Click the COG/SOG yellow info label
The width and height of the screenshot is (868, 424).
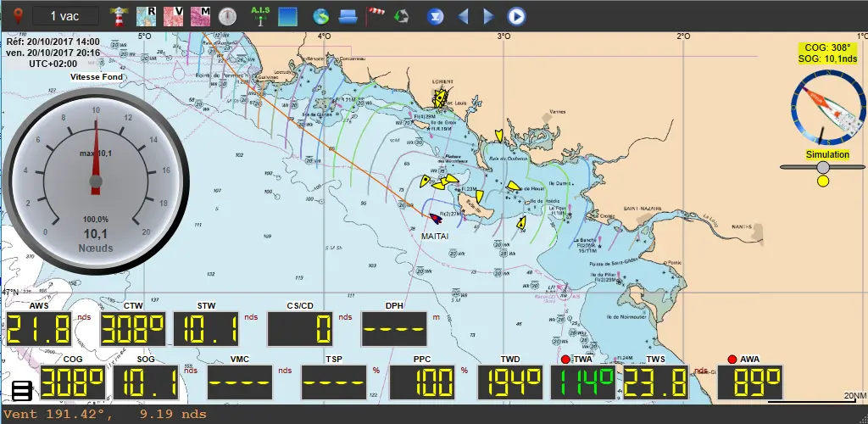pos(828,53)
